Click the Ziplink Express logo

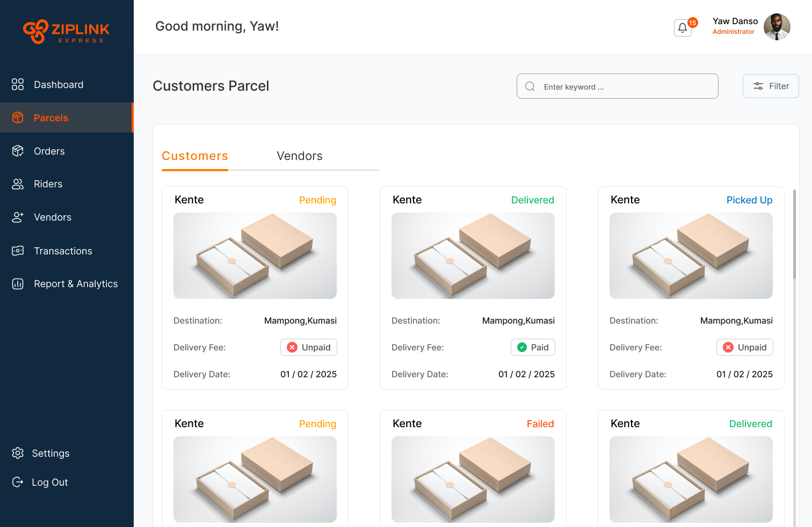[67, 32]
